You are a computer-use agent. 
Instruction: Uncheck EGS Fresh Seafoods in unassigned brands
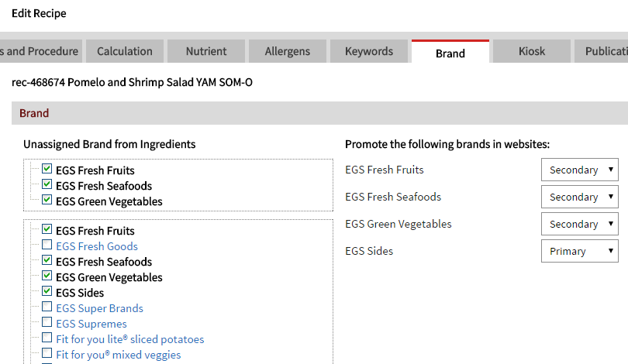[x=47, y=184]
